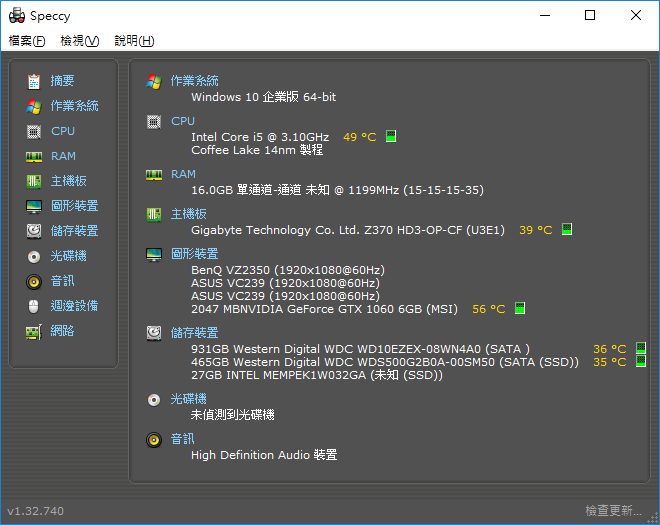Click the CPU temperature value 49 °C

pos(359,137)
